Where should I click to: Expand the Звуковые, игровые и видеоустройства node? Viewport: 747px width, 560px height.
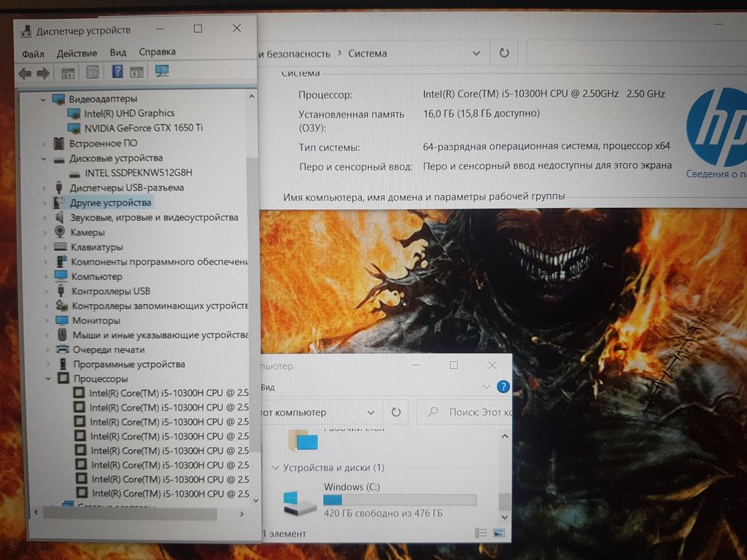pyautogui.click(x=45, y=218)
